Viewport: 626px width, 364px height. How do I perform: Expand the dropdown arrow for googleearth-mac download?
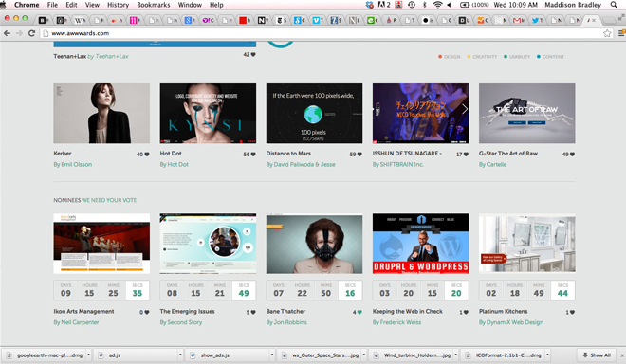[88, 355]
